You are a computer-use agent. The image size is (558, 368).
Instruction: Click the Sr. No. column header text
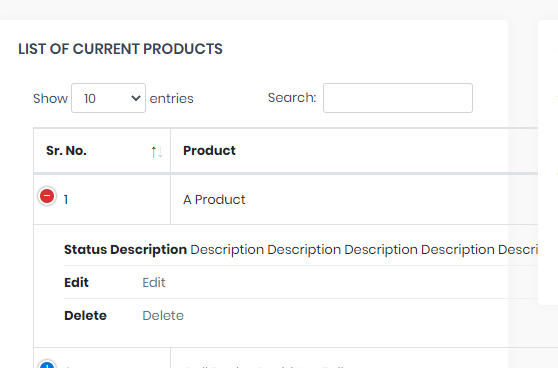tap(67, 151)
